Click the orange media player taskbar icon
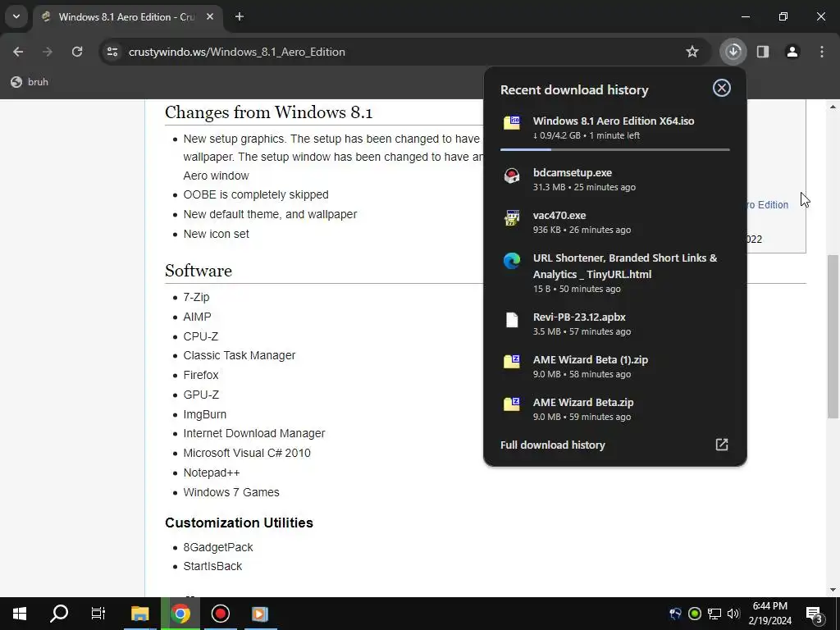The width and height of the screenshot is (840, 630). [260, 614]
